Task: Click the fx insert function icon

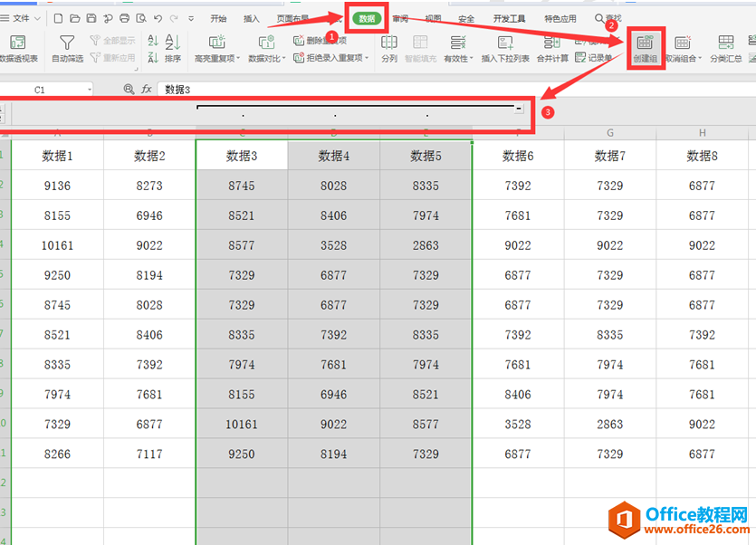Action: click(x=146, y=90)
